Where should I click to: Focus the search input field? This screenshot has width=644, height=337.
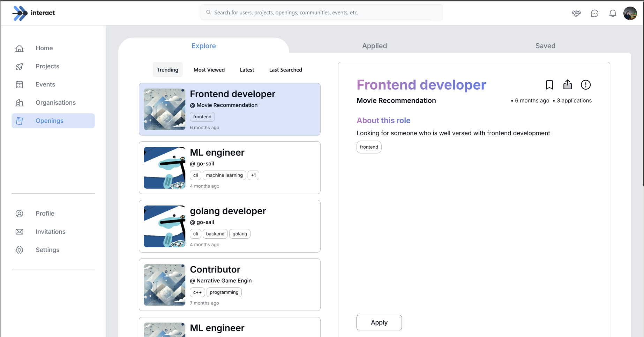[x=321, y=13]
